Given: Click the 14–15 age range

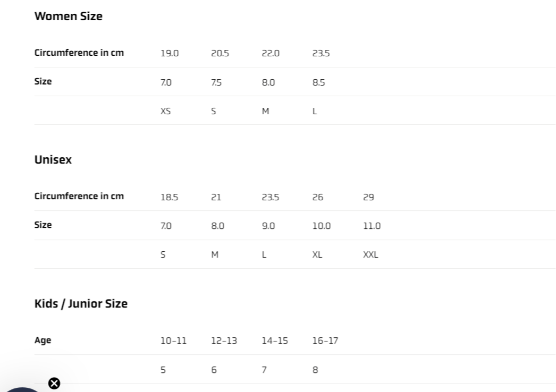Looking at the screenshot, I should point(274,341).
